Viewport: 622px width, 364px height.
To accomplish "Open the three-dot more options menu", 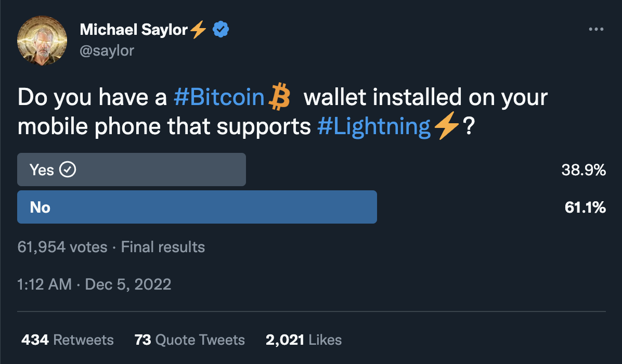I will pos(596,30).
